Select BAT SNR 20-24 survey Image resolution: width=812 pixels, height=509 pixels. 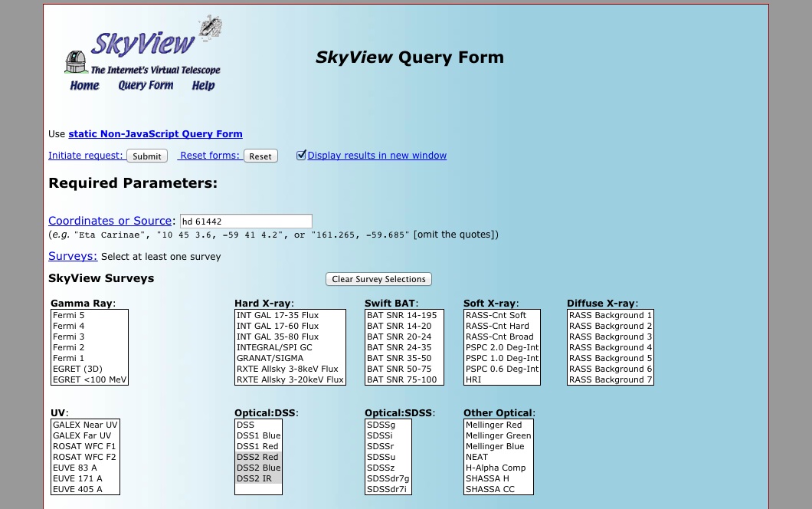click(x=404, y=337)
